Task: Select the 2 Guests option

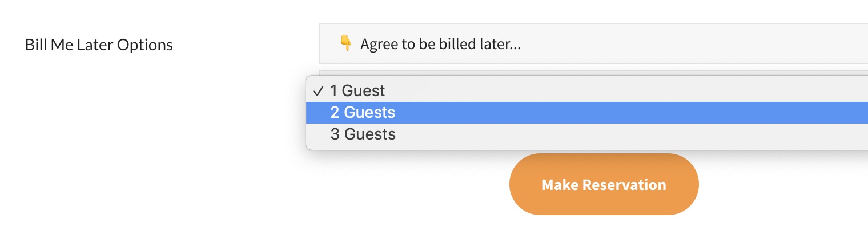Action: 363,113
